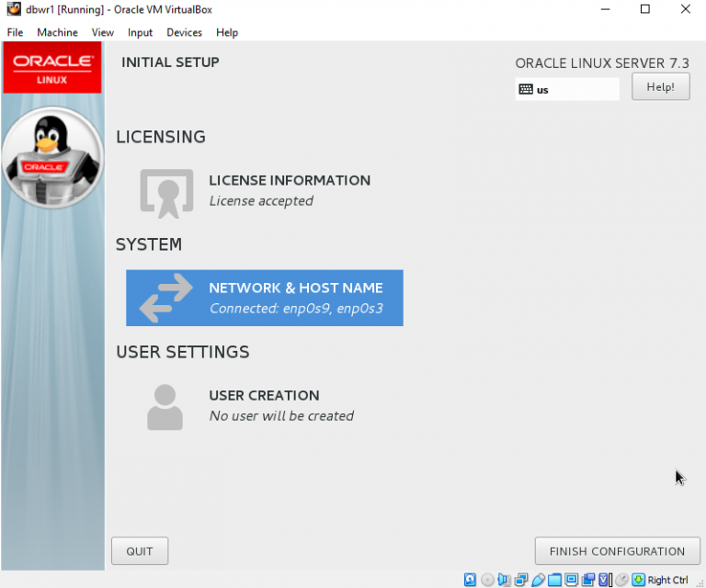The width and height of the screenshot is (706, 588).
Task: Click the User Creation person icon
Action: click(x=165, y=406)
